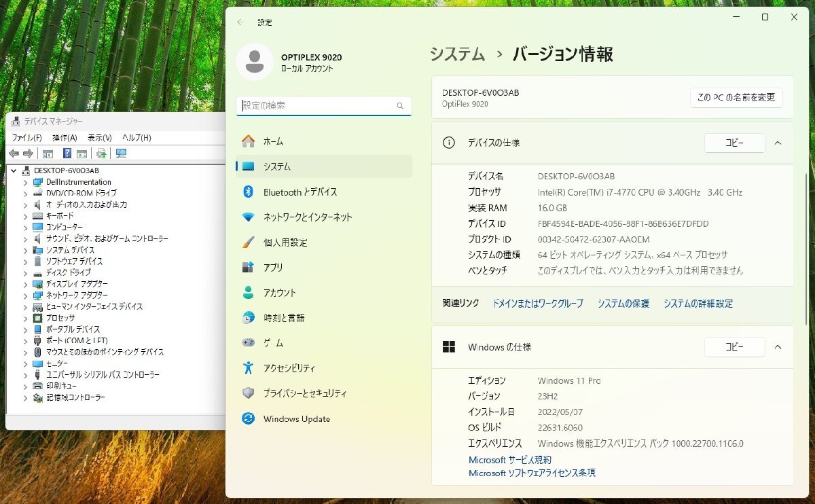815x504 pixels.
Task: Expand the プロセッサ device category
Action: click(26, 318)
